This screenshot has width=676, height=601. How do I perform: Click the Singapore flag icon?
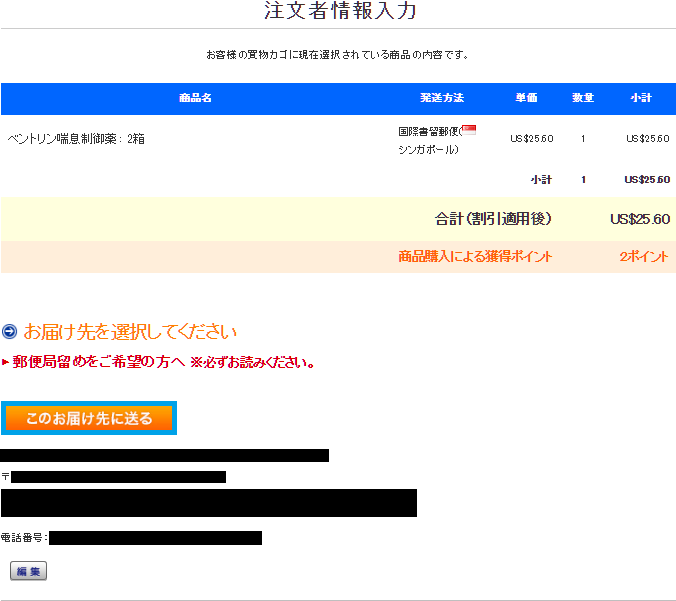point(469,130)
